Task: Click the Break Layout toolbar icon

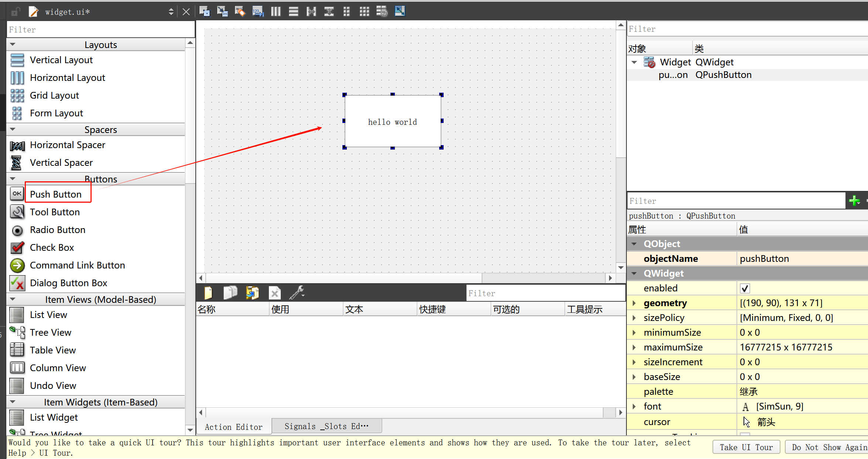Action: [x=382, y=11]
